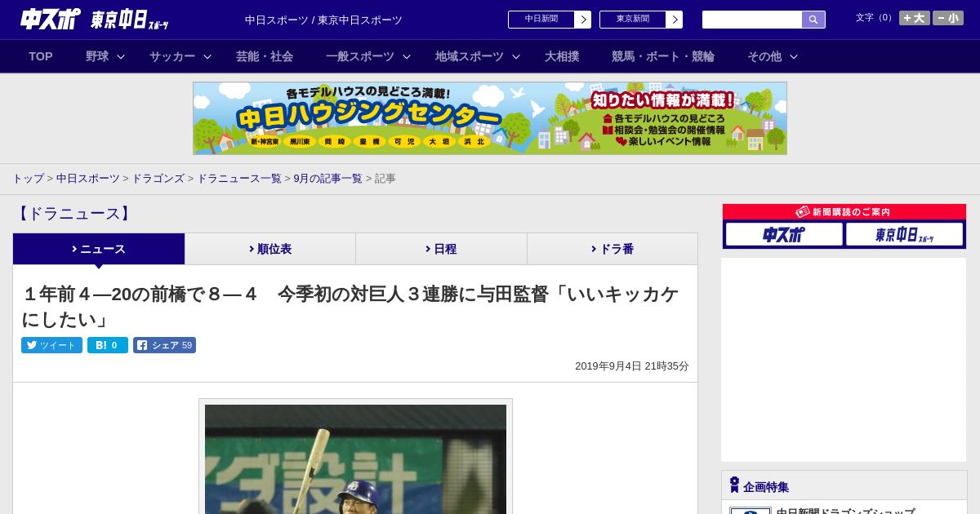980x514 pixels.
Task: Expand the サッカー dropdown chevron
Action: 207,56
